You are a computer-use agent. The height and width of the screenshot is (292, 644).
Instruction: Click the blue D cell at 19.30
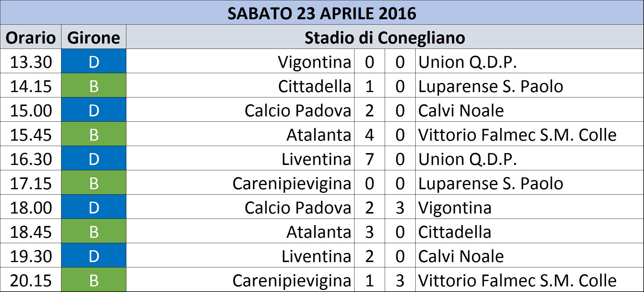point(94,256)
